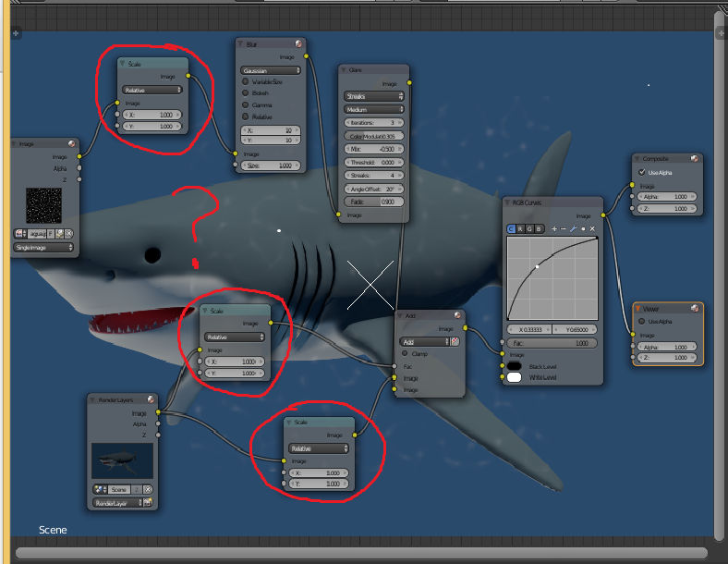Click the Blur Size value field
This screenshot has height=564, width=728.
[x=271, y=166]
